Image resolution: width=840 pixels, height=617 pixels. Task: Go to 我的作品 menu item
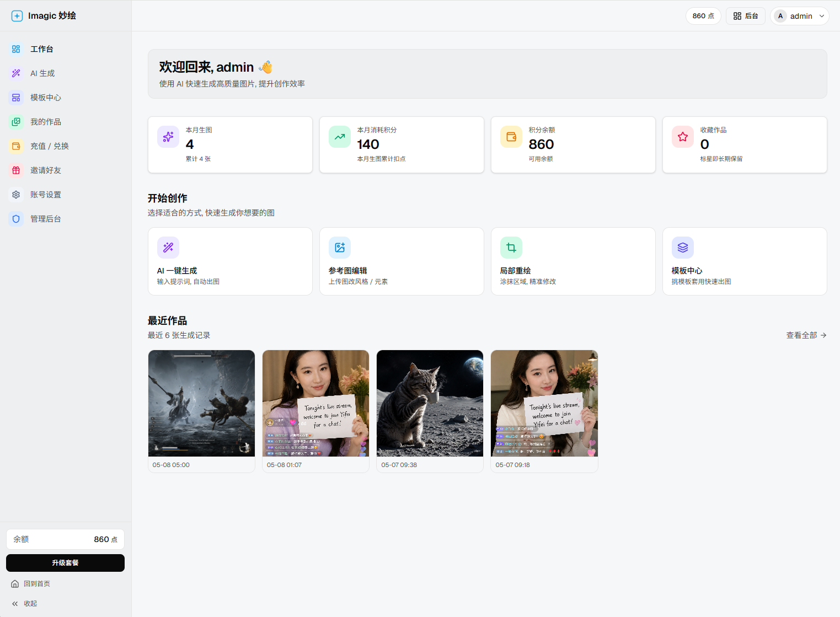point(66,122)
